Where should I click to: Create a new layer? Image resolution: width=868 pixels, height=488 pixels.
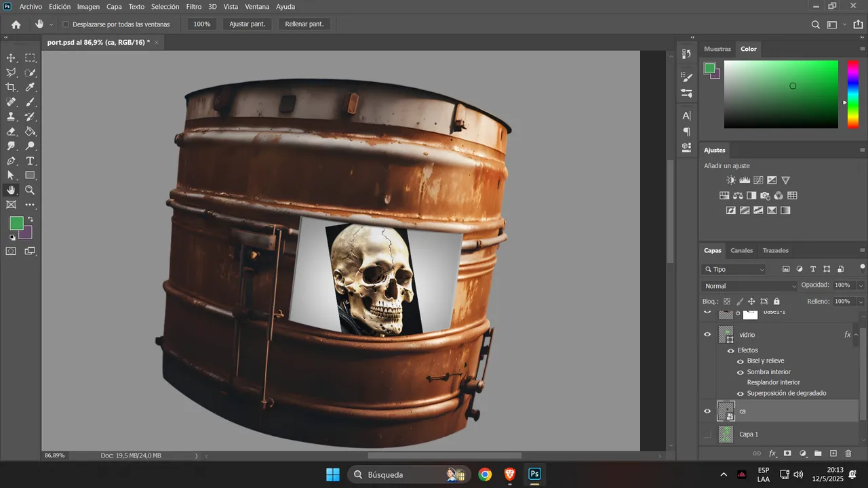click(x=833, y=453)
